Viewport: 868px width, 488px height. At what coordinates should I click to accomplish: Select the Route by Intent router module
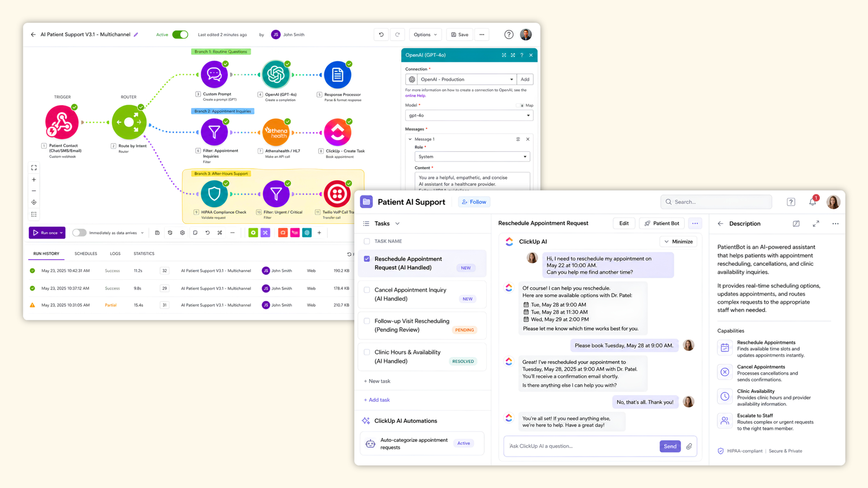tap(129, 122)
